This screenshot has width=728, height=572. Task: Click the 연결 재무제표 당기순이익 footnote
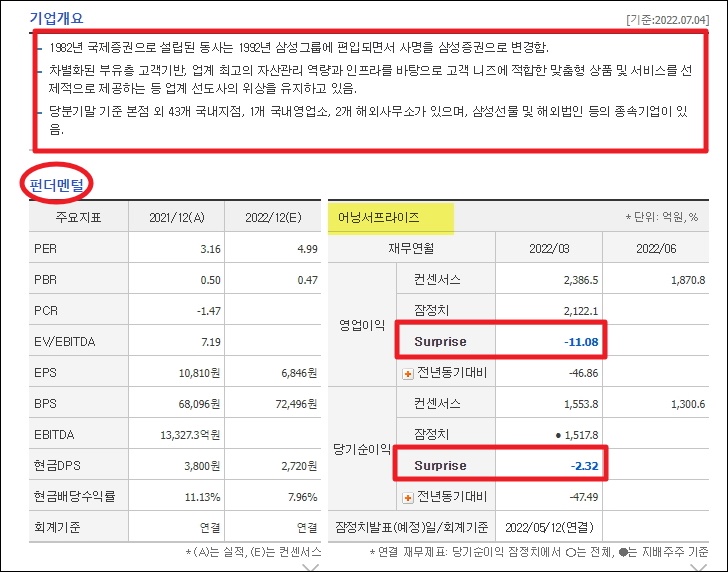coord(539,552)
